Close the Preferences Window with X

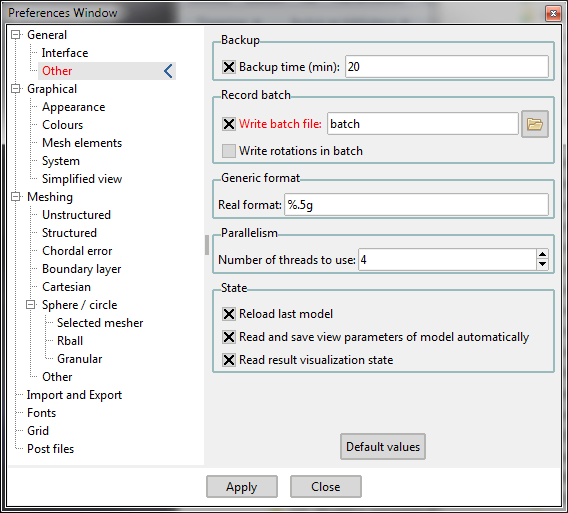[553, 13]
